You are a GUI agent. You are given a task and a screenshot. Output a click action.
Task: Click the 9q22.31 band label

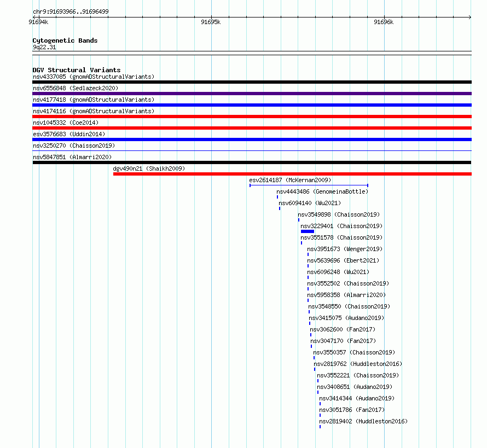tap(44, 47)
